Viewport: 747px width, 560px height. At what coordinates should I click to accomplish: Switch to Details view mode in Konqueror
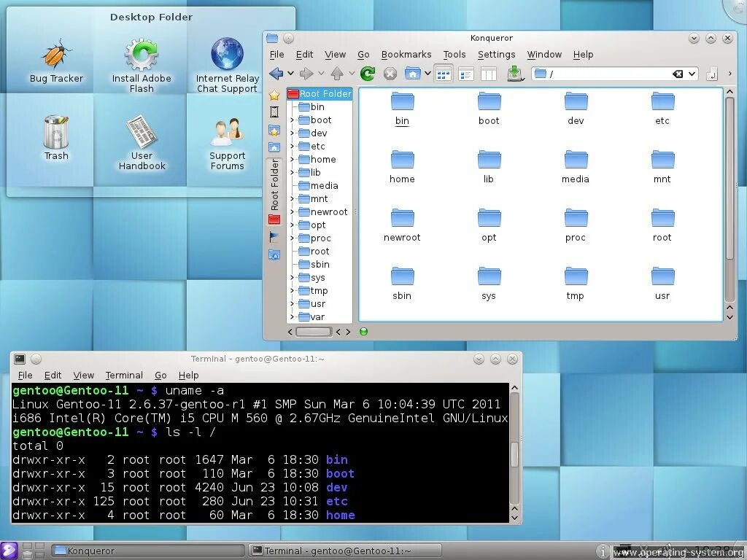[x=465, y=74]
